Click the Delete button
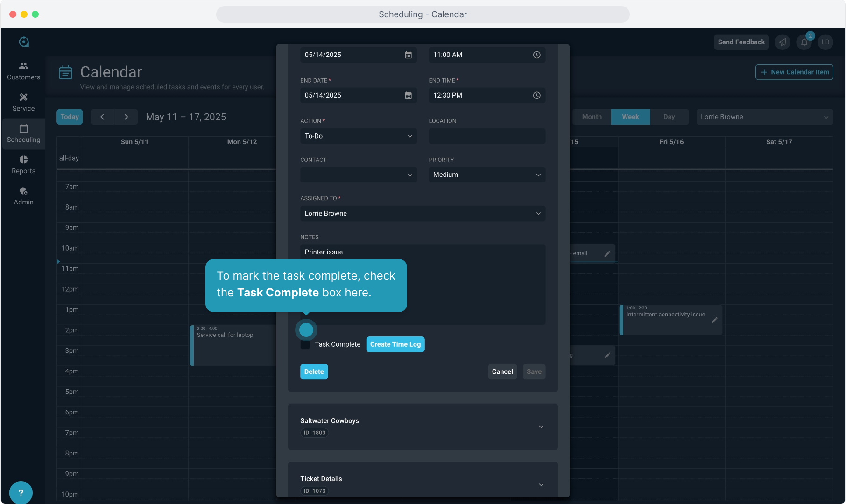This screenshot has width=846, height=504. [x=314, y=371]
